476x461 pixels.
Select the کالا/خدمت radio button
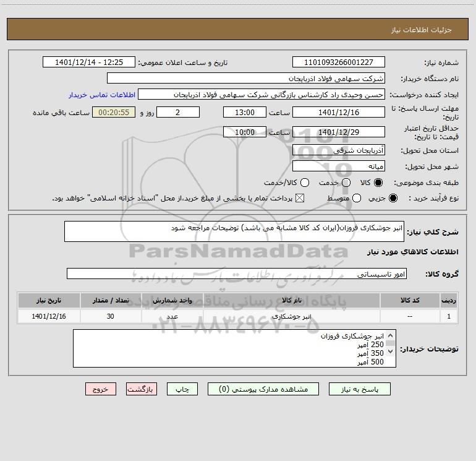(305, 183)
